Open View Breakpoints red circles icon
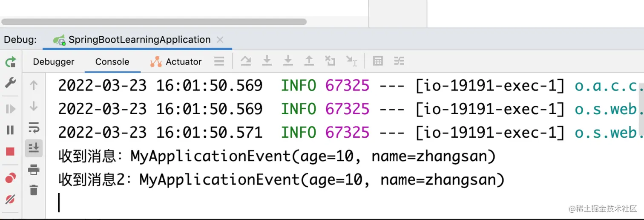Viewport: 644px width, 220px height. tap(10, 178)
